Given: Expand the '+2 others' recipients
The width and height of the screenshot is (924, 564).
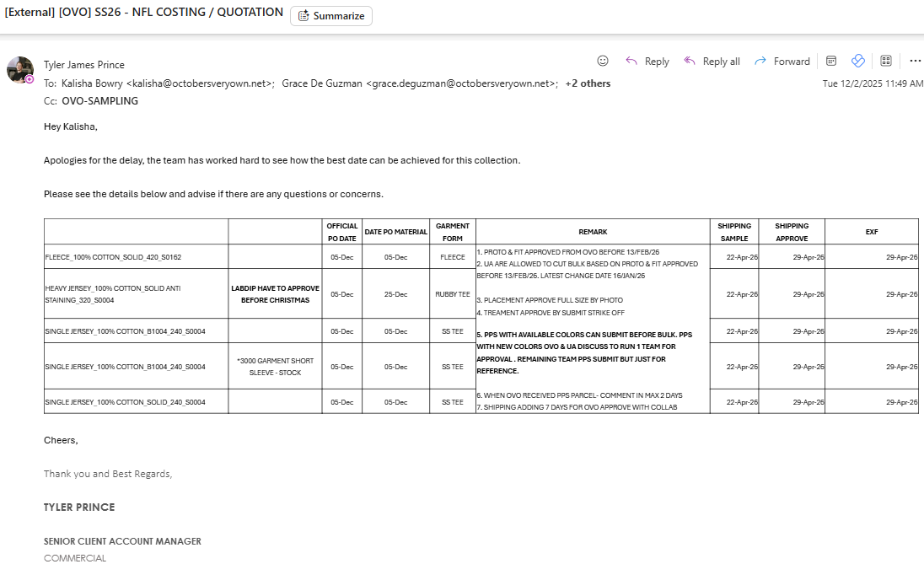Looking at the screenshot, I should (588, 83).
